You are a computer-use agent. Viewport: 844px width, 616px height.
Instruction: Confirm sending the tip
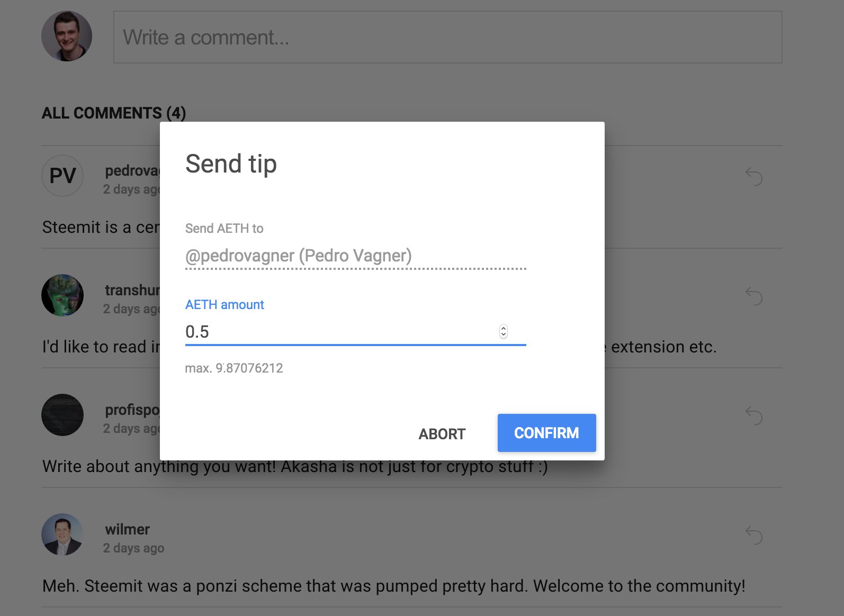(546, 433)
